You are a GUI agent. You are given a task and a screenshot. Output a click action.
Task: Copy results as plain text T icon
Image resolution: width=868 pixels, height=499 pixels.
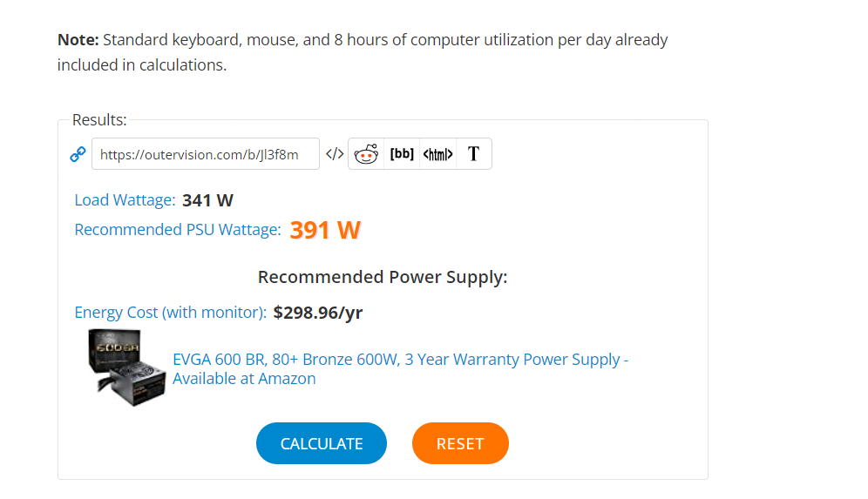pos(473,154)
